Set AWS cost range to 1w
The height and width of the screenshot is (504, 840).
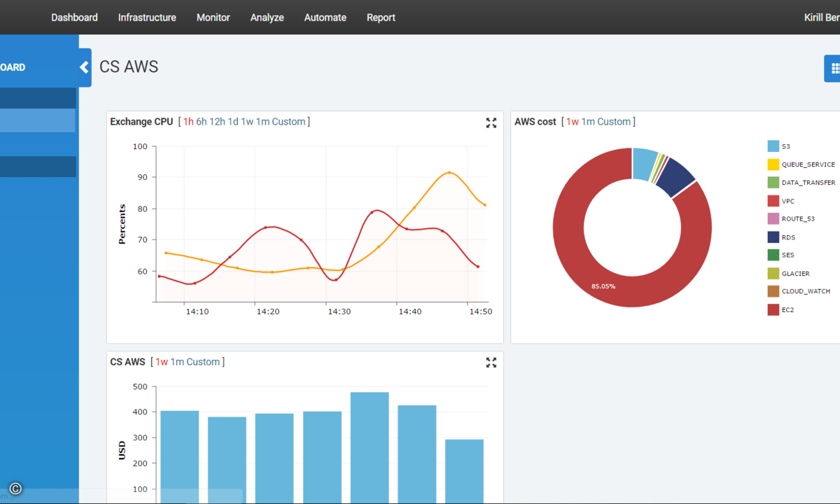pyautogui.click(x=573, y=122)
